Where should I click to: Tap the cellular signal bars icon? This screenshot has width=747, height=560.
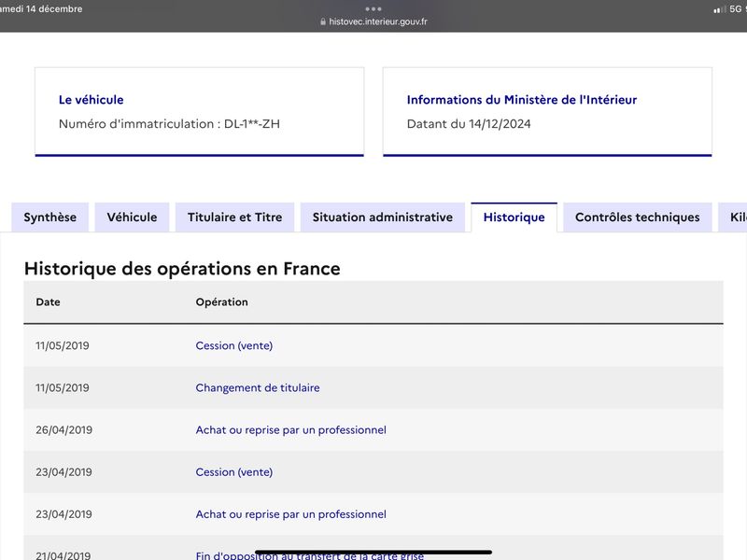[x=719, y=9]
